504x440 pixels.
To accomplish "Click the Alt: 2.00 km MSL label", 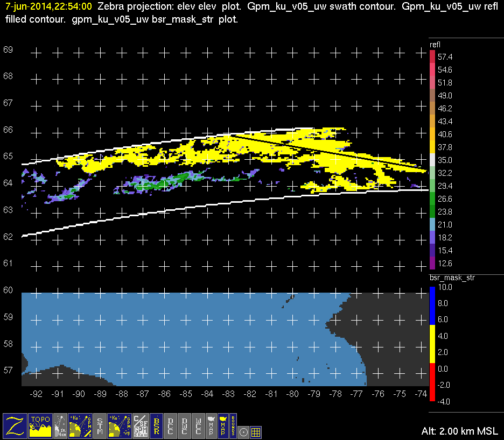I will (x=459, y=431).
